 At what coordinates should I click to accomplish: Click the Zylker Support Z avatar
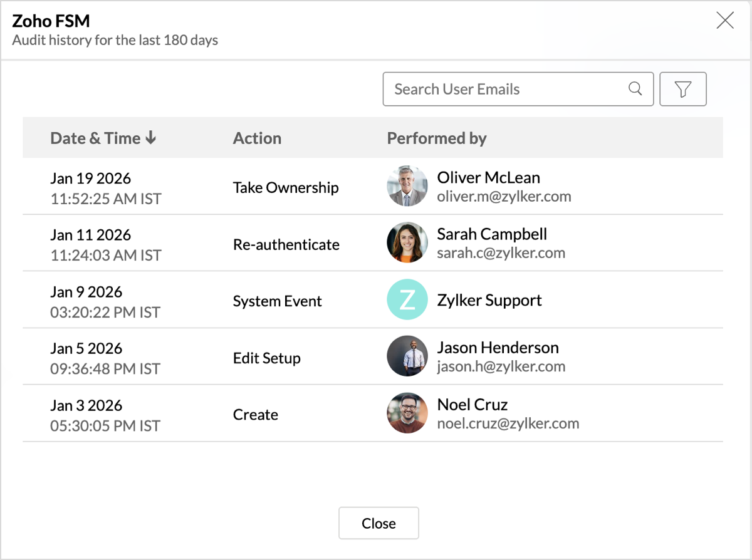[x=407, y=300]
